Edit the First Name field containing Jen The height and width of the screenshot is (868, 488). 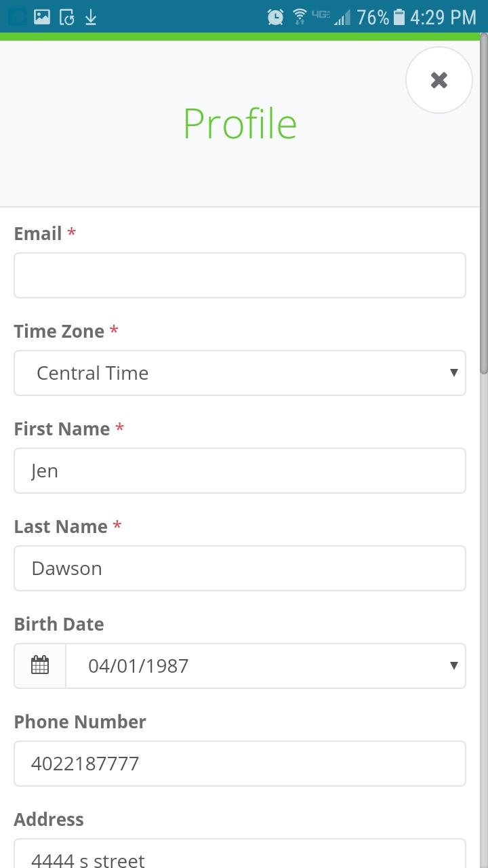coord(240,471)
